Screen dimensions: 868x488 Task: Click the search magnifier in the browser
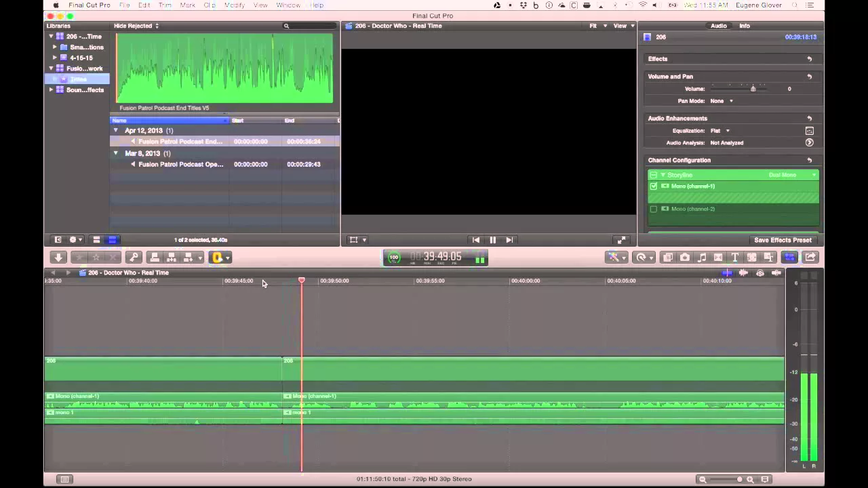point(286,26)
